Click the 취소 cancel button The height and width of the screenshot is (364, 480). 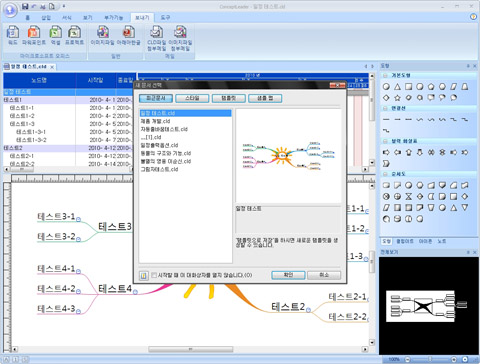coord(324,275)
